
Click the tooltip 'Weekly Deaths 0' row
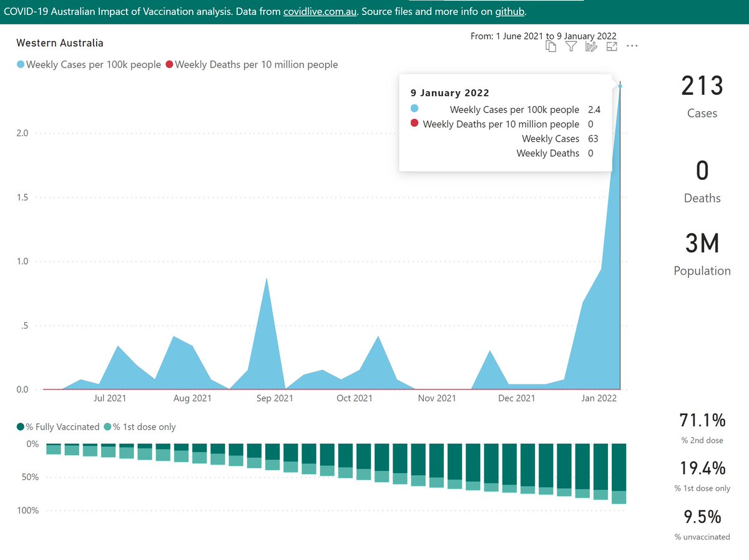click(555, 154)
